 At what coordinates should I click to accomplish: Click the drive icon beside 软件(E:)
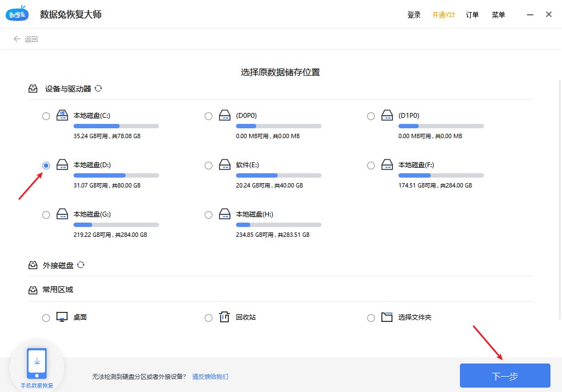click(x=224, y=165)
